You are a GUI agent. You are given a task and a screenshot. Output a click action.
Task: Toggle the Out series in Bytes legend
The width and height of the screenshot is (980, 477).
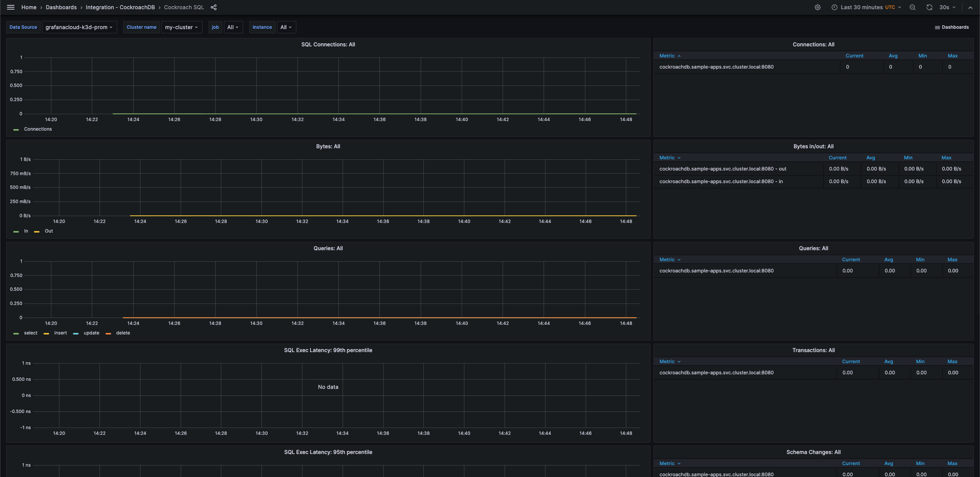tap(49, 231)
